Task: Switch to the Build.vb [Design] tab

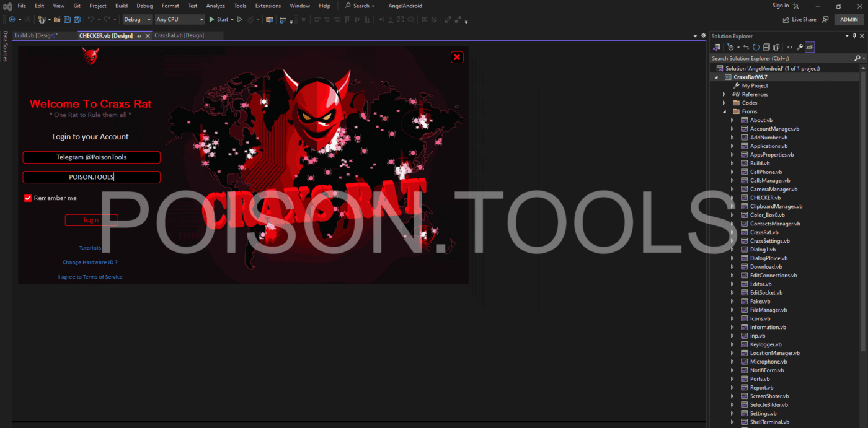Action: click(x=36, y=35)
